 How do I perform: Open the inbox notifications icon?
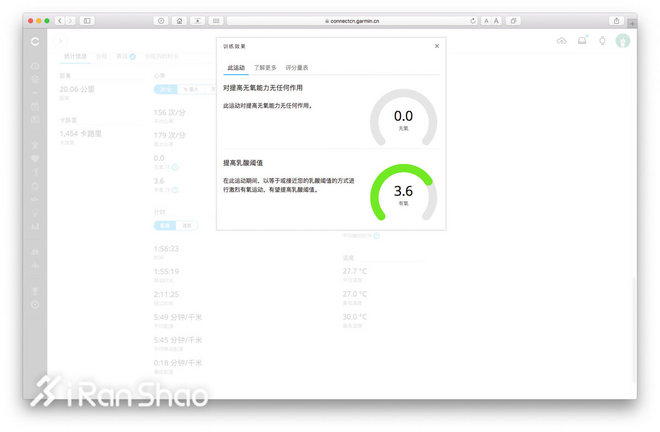[x=582, y=40]
